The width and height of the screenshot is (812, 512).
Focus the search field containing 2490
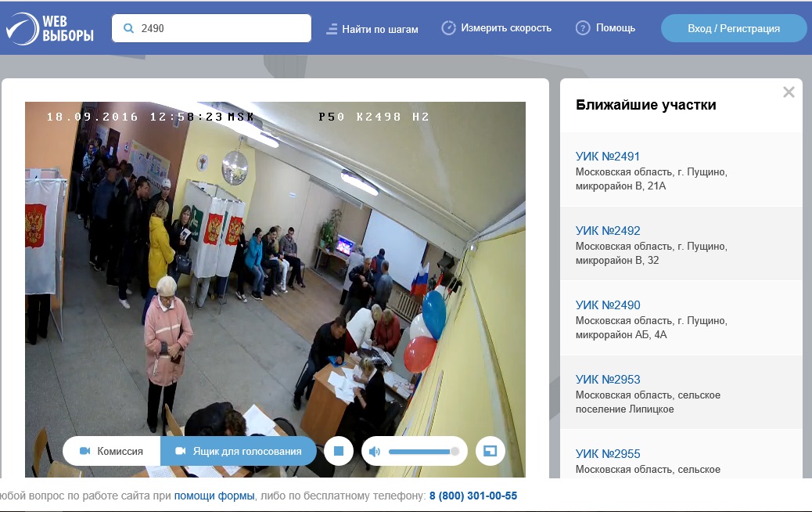(211, 28)
